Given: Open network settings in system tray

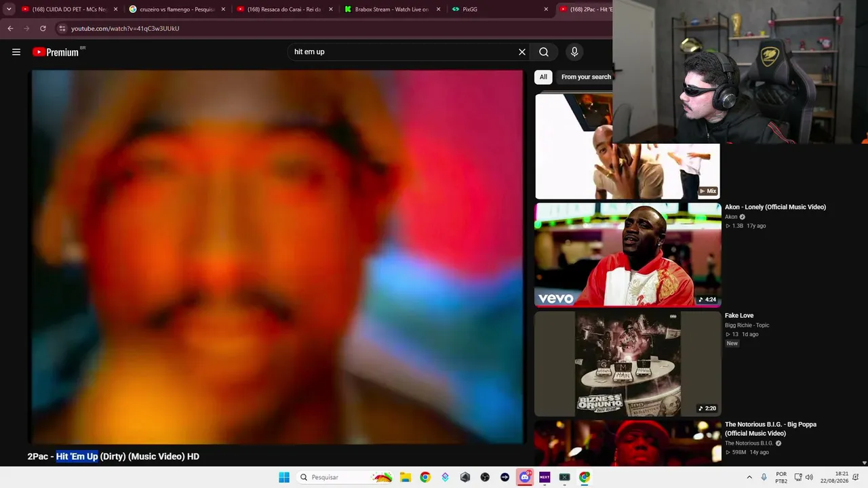Looking at the screenshot, I should pos(798,477).
